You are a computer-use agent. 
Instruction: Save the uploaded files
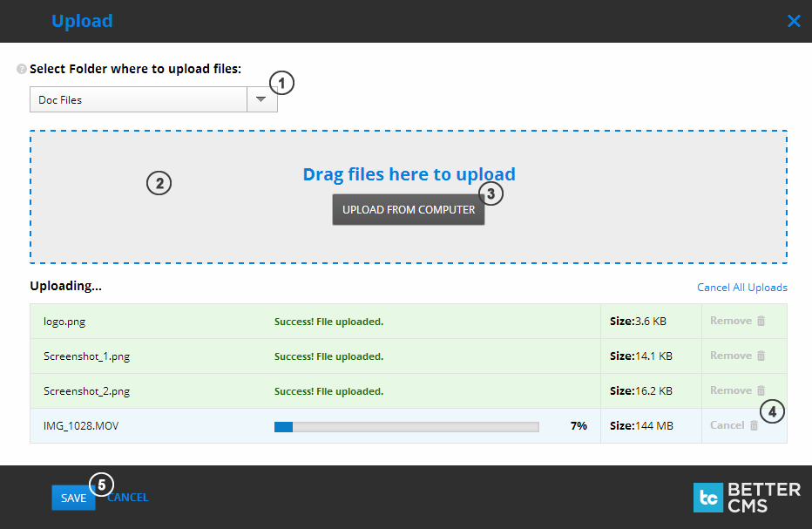[73, 498]
